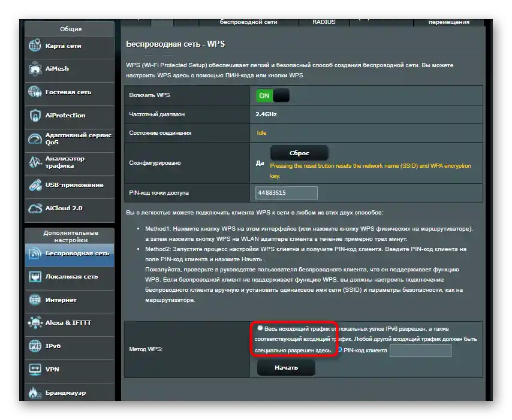This screenshot has width=512, height=420.
Task: Click the Интернет globe icon
Action: coord(35,300)
